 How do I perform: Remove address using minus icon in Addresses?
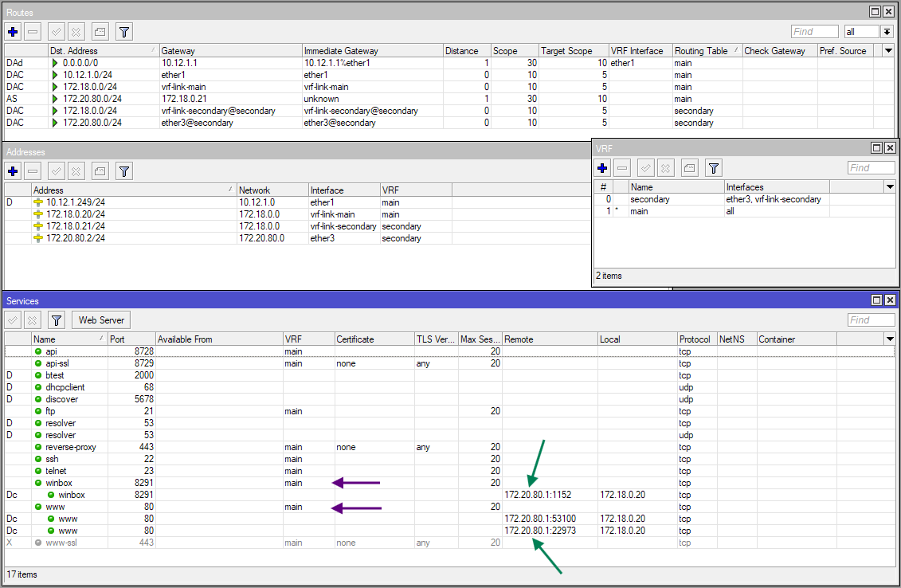pyautogui.click(x=33, y=171)
